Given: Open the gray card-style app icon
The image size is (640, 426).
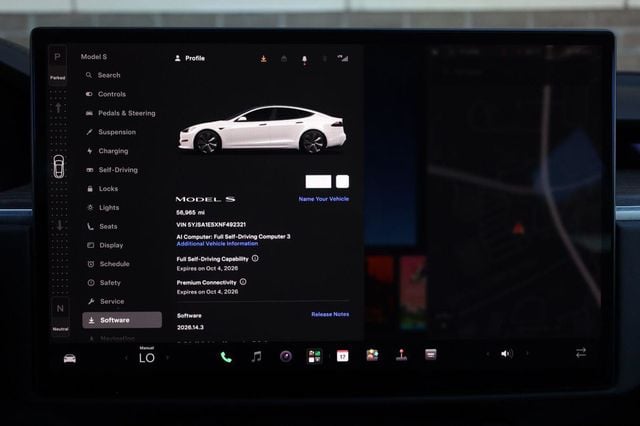Looking at the screenshot, I should click(431, 354).
